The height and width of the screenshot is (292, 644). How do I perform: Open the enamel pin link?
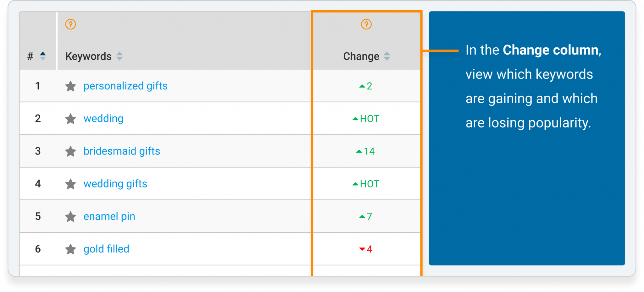(109, 216)
